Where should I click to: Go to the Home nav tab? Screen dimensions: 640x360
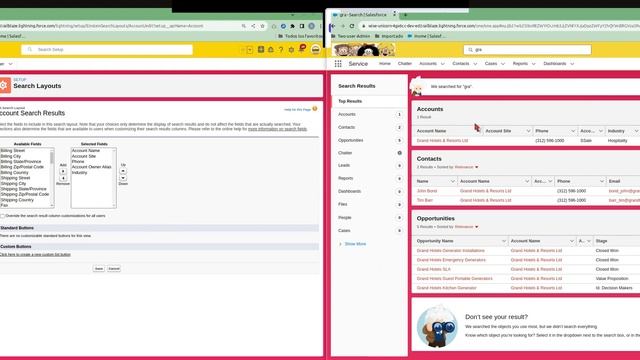tap(384, 64)
